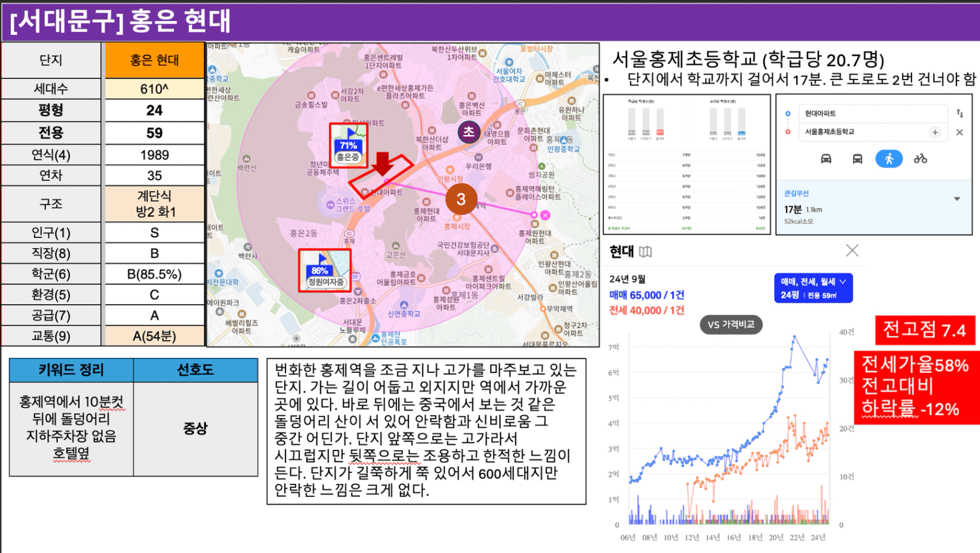This screenshot has width=980, height=553.
Task: Select the bicycle directions mode
Action: coord(920,159)
